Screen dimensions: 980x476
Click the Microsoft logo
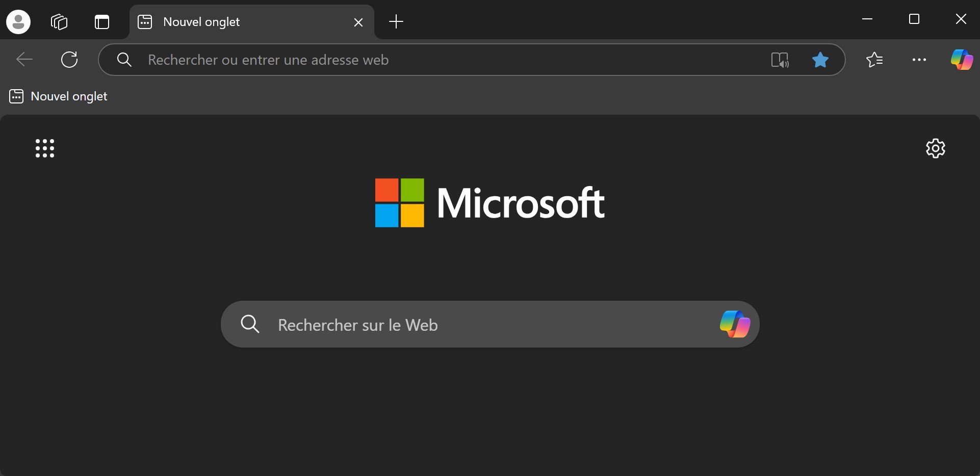click(490, 203)
